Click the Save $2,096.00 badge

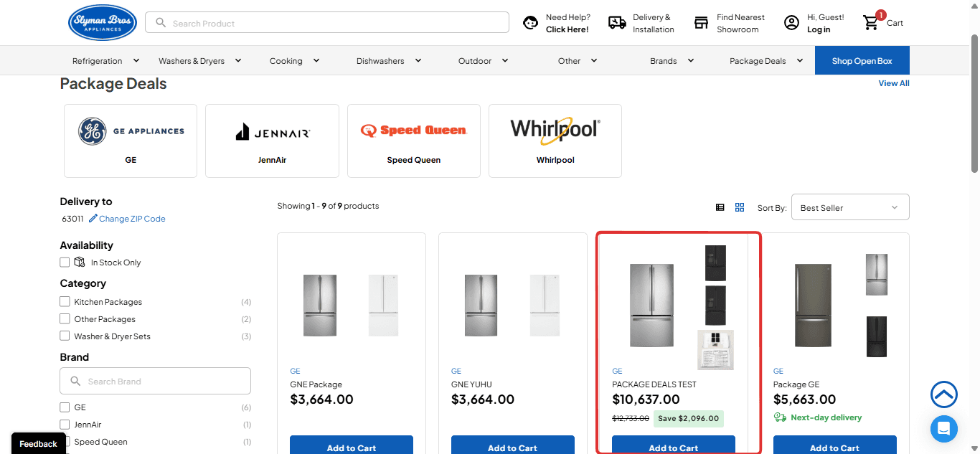tap(689, 418)
